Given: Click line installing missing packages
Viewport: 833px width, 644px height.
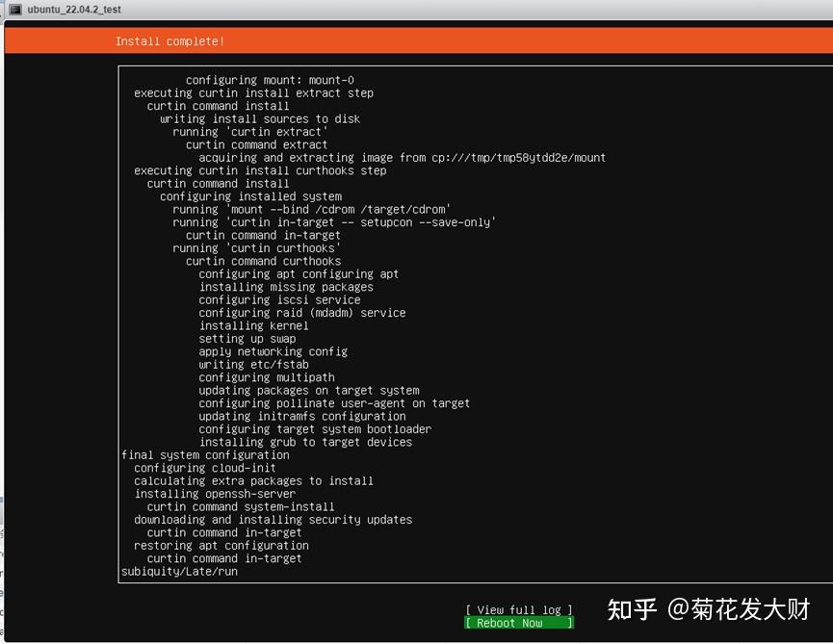Looking at the screenshot, I should click(286, 287).
